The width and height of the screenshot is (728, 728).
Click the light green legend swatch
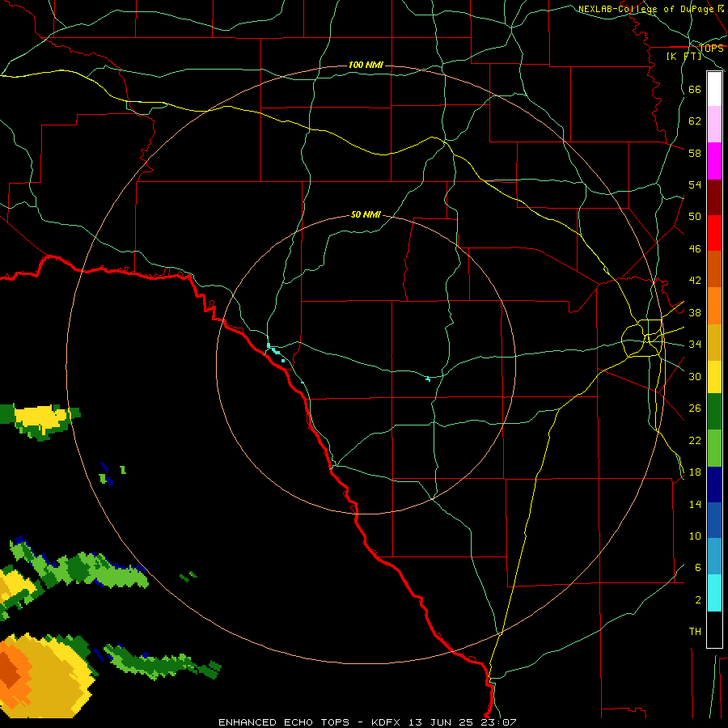click(x=714, y=448)
